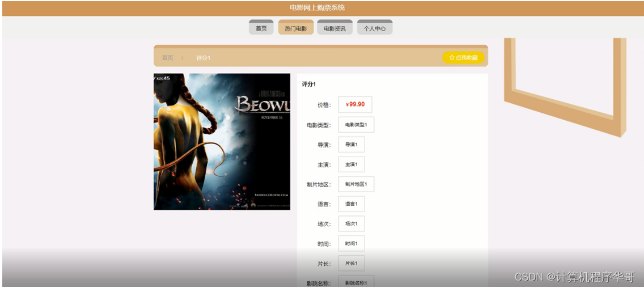Click the 语言： field label

324,204
